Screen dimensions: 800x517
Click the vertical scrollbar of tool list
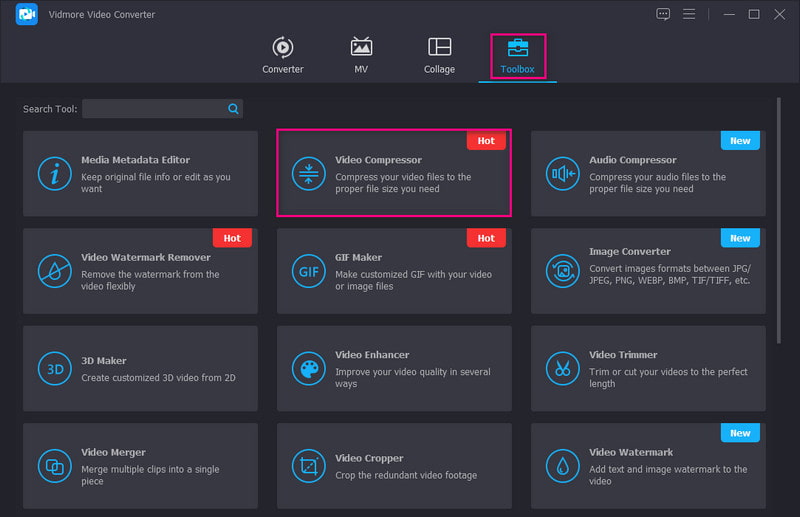(x=779, y=220)
